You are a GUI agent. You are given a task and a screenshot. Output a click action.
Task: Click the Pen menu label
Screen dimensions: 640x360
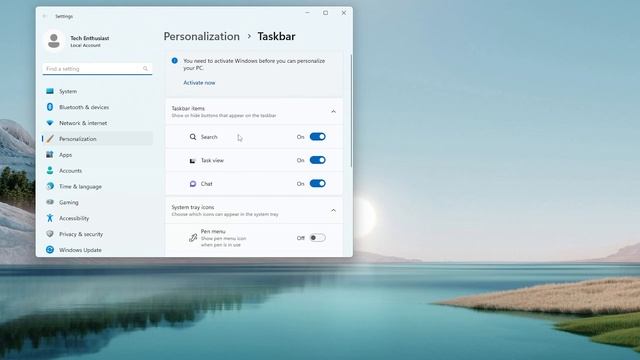pos(213,231)
